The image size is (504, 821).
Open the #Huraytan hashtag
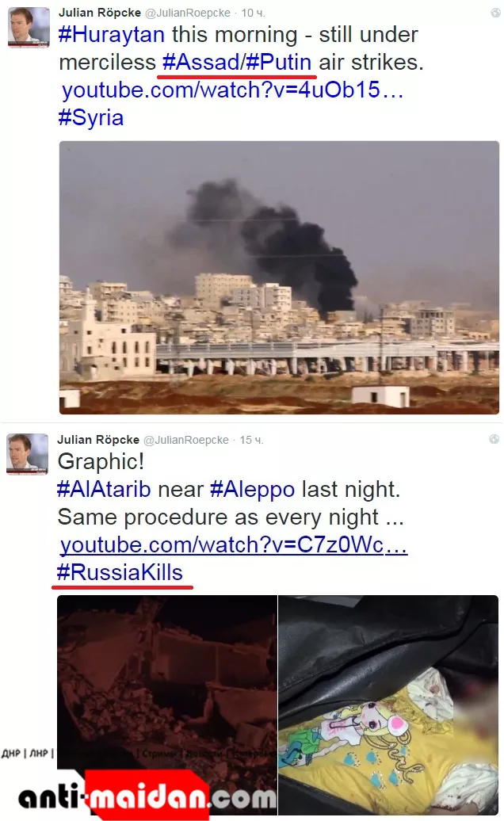pos(112,35)
